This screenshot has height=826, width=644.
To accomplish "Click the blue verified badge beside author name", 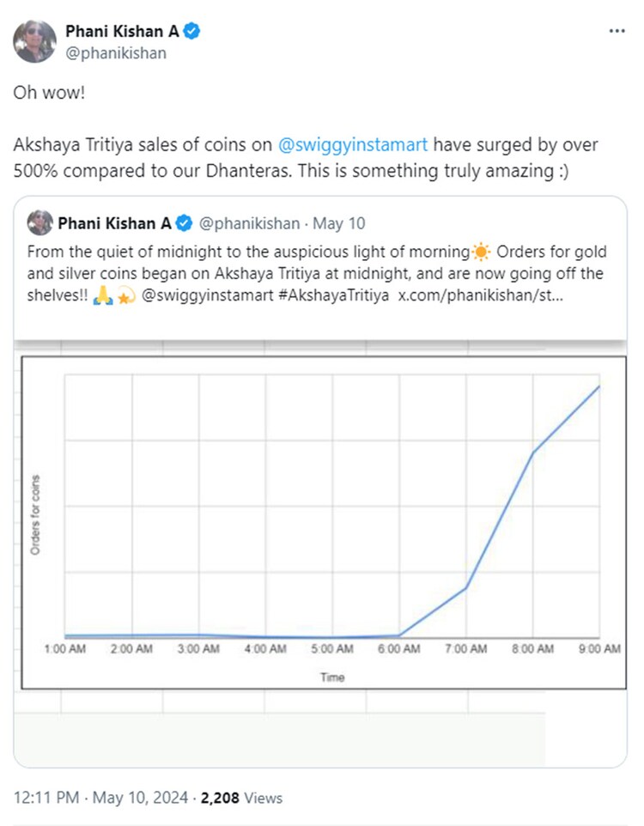I will point(193,32).
